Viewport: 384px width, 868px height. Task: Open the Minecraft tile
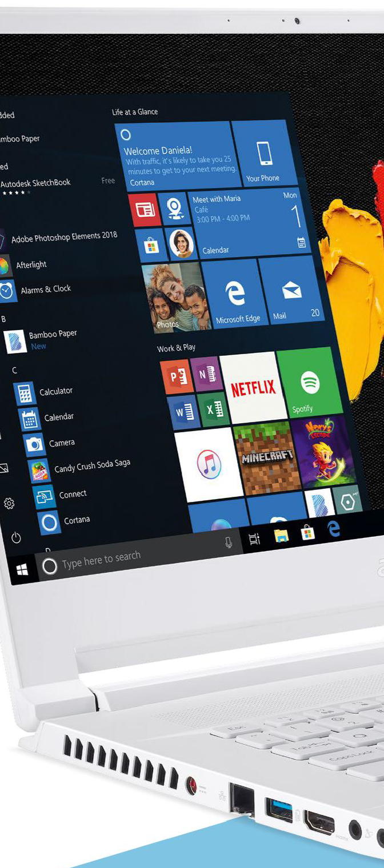coord(266,457)
